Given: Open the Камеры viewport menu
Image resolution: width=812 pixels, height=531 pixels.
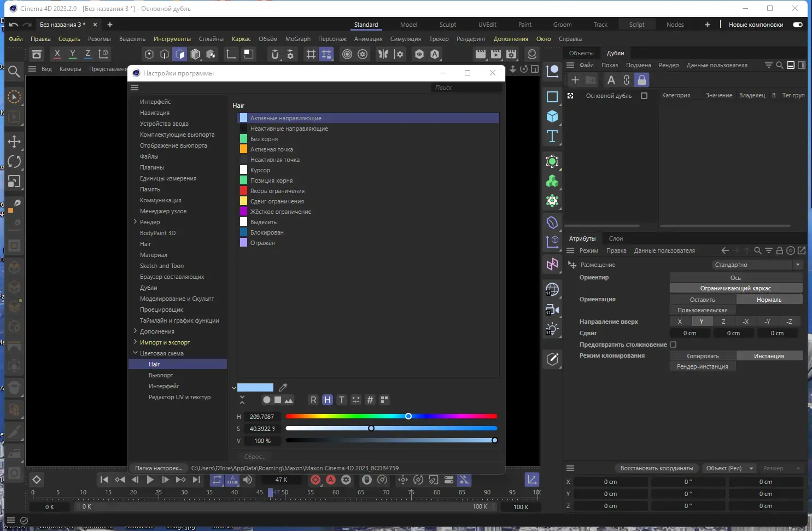Looking at the screenshot, I should [71, 69].
